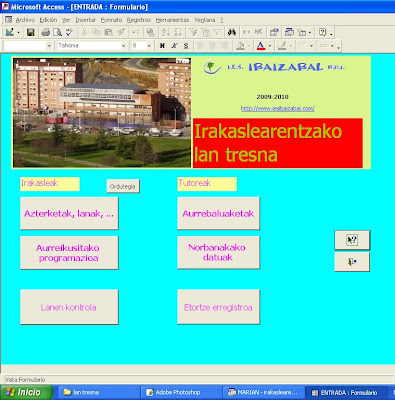Click the Aurreikusitako programazioa button

69,253
